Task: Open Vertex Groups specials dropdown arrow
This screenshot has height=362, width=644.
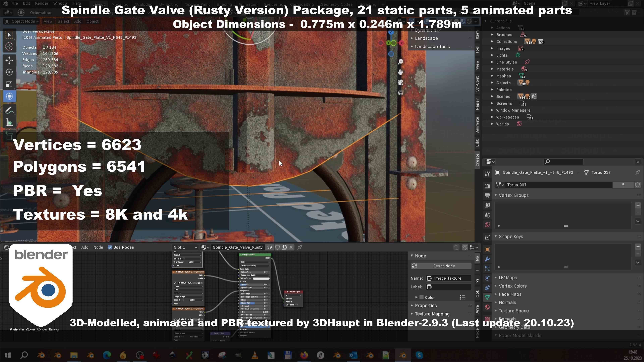Action: point(637,221)
